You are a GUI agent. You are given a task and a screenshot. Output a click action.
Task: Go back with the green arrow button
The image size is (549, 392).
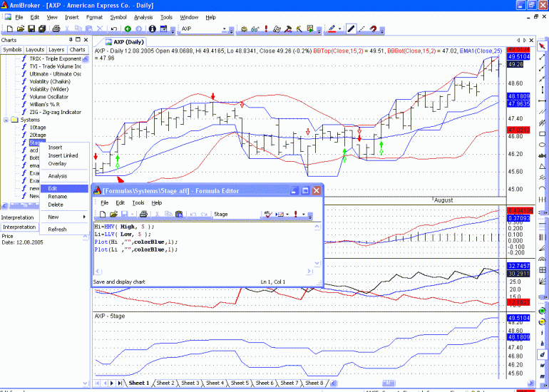128,29
